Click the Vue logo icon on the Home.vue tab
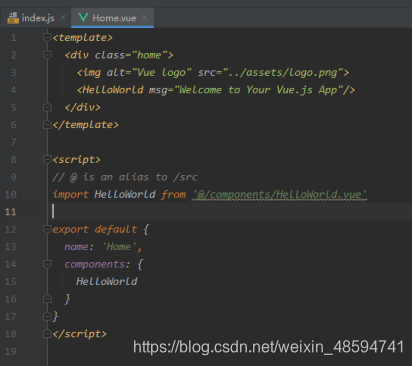The width and height of the screenshot is (413, 366). tap(83, 17)
